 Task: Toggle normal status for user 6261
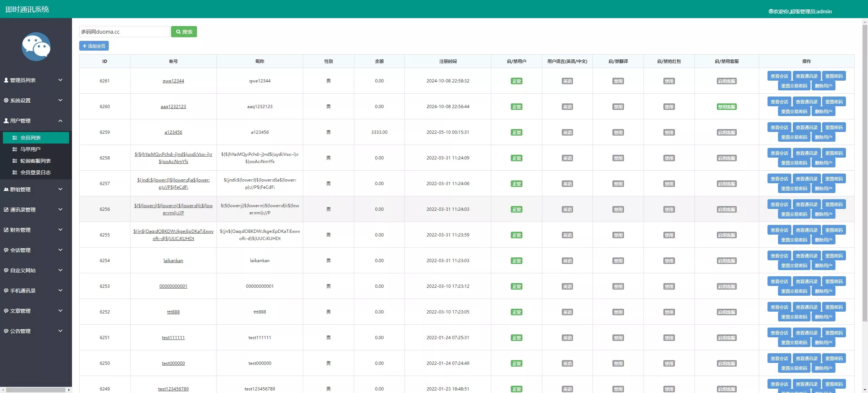pos(516,81)
